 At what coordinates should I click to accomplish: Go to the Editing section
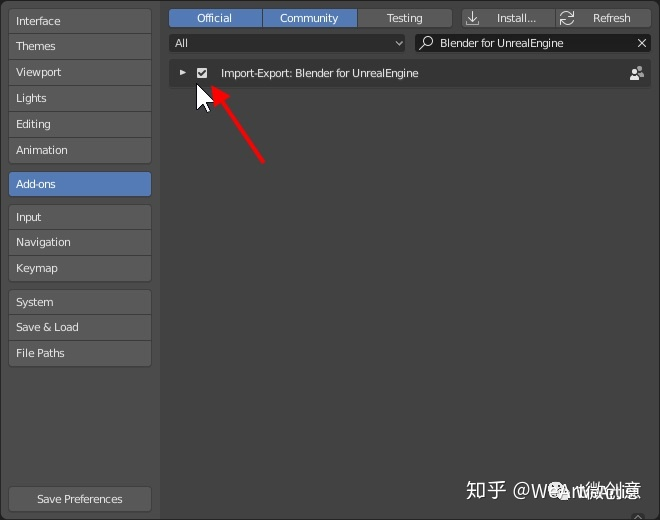tap(80, 124)
